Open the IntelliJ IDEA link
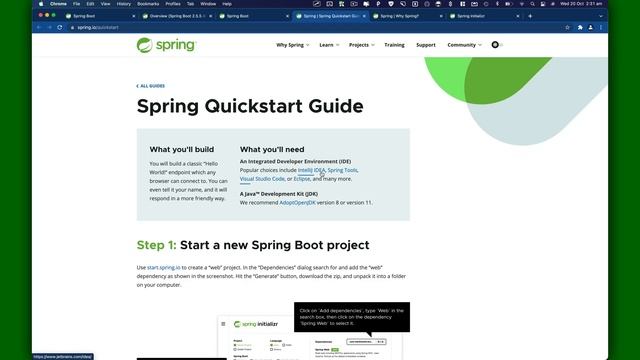640x360 pixels. (x=311, y=170)
